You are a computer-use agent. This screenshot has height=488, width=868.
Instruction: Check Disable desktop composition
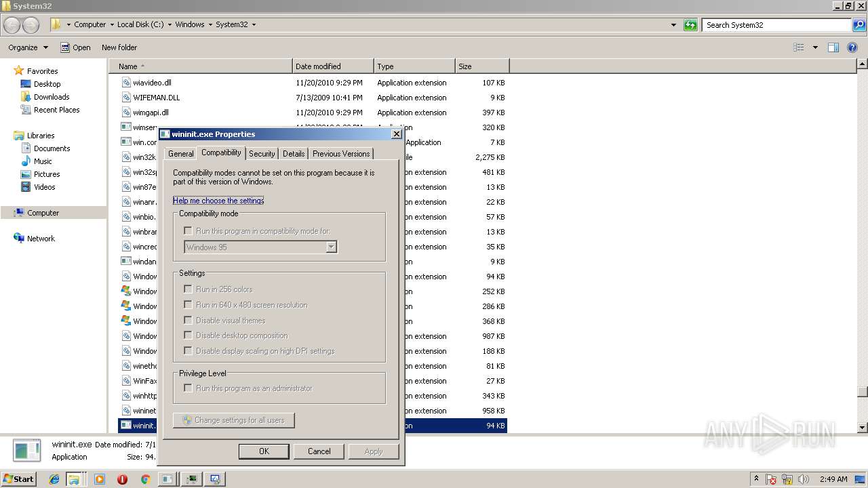point(188,335)
